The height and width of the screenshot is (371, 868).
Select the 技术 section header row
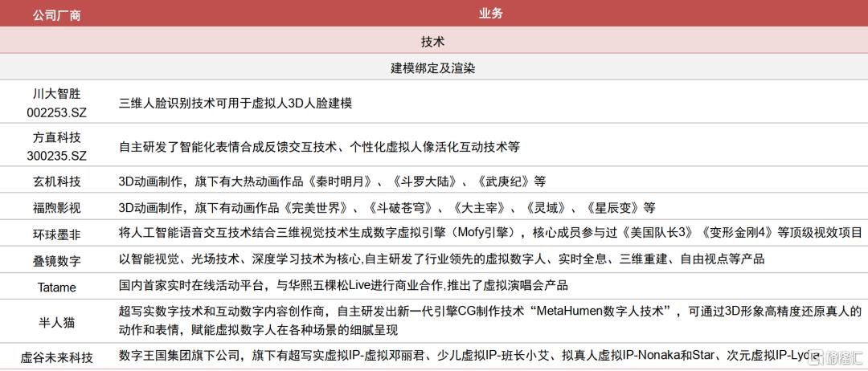click(432, 41)
